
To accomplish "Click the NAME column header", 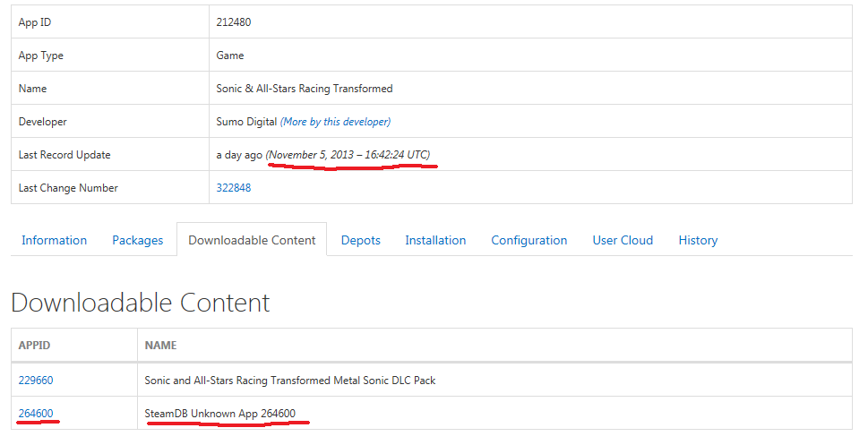I will (x=160, y=346).
